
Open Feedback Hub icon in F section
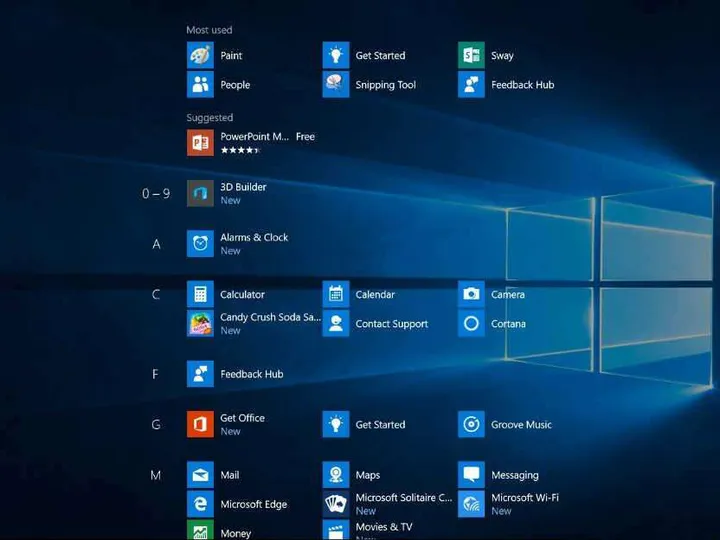[x=200, y=374]
